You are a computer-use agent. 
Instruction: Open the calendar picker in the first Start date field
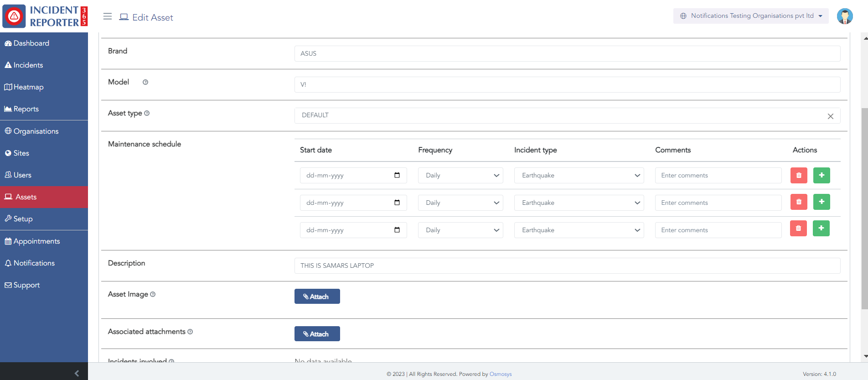pos(397,175)
